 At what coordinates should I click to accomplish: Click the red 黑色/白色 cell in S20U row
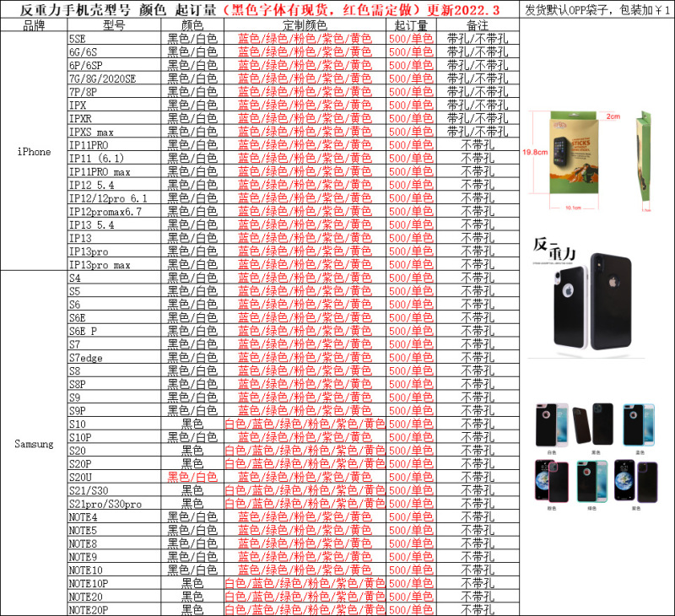point(192,477)
